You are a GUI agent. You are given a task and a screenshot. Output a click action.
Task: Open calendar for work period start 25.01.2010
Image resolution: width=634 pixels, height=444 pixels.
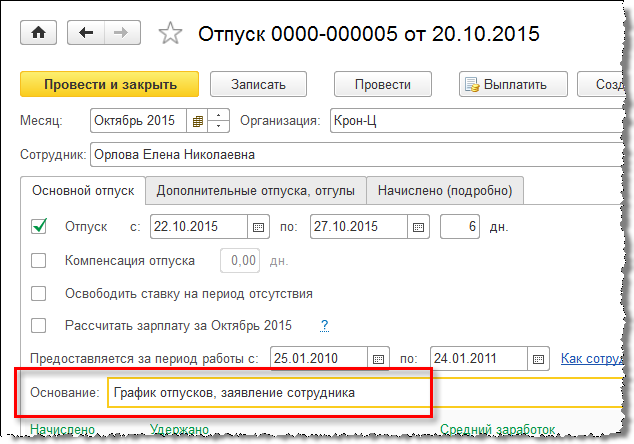[378, 359]
